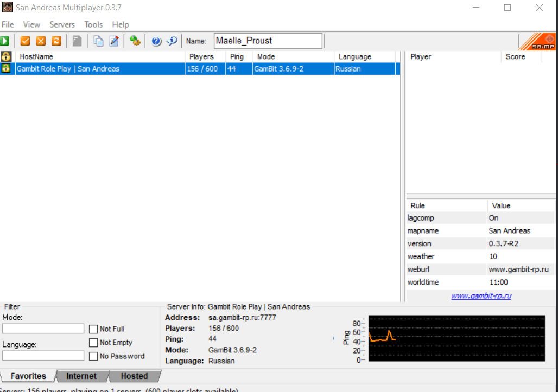Check the No Password filter checkbox

click(93, 356)
